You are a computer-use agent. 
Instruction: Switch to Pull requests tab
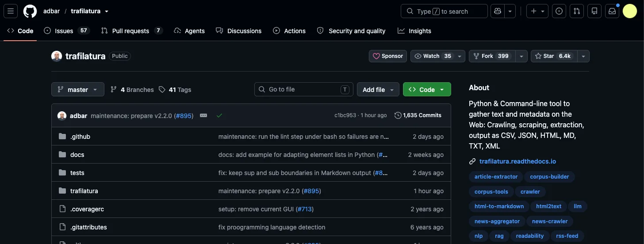tap(132, 31)
